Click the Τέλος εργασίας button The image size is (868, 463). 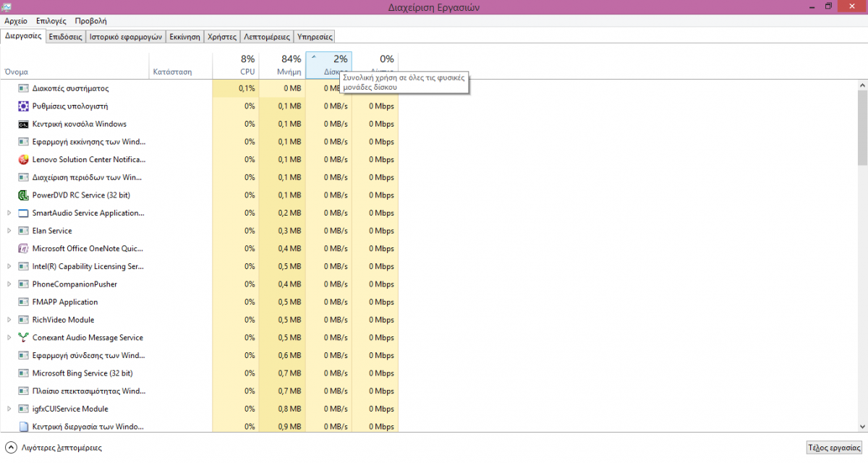[x=834, y=448]
